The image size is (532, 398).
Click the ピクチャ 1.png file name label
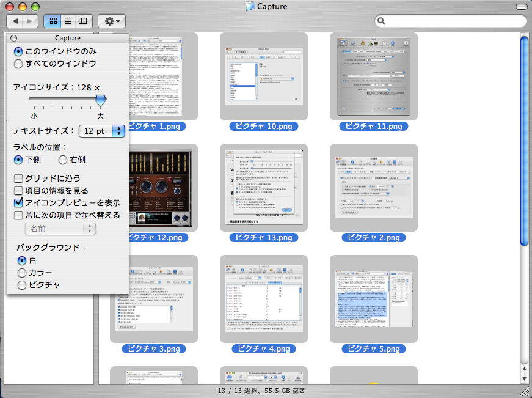[x=157, y=127]
